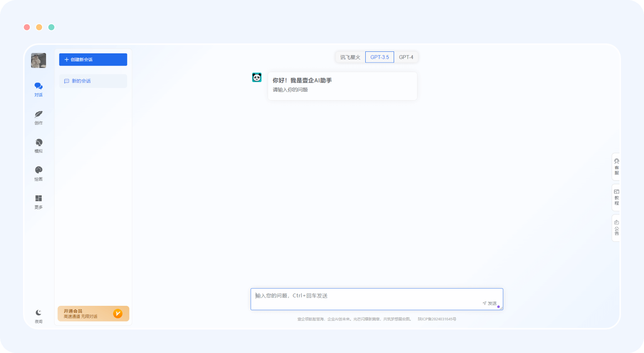The image size is (644, 353).
Task: Click the 客服 customer service icon
Action: [x=616, y=162]
